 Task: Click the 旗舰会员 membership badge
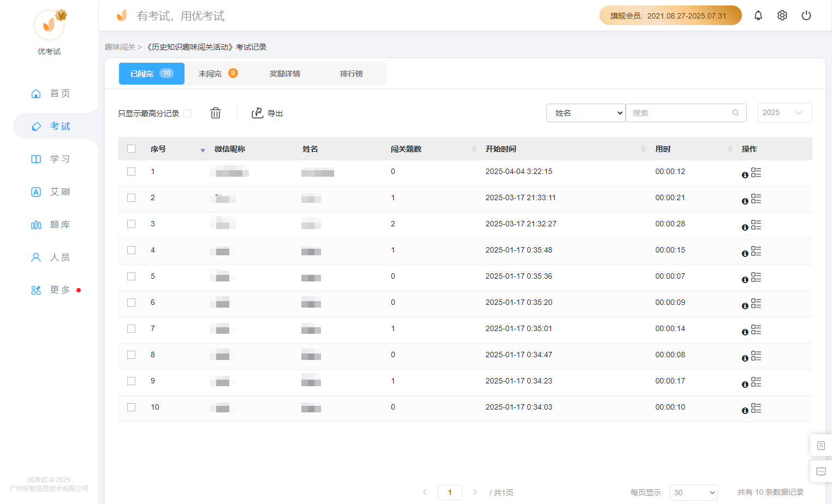point(670,15)
